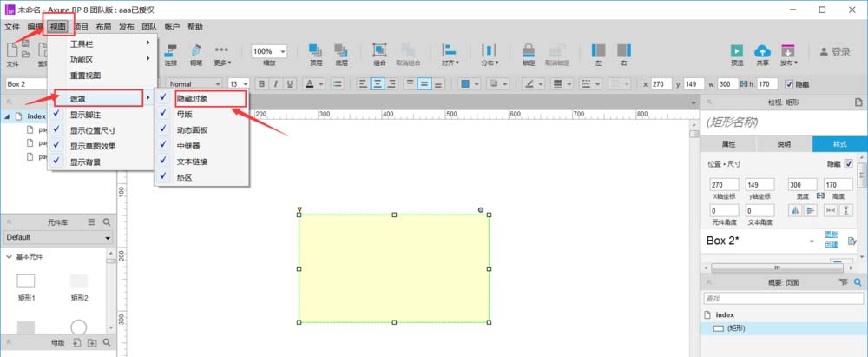Uncheck 隐藏 checkbox in the format toolbar
868x357 pixels.
[x=789, y=84]
